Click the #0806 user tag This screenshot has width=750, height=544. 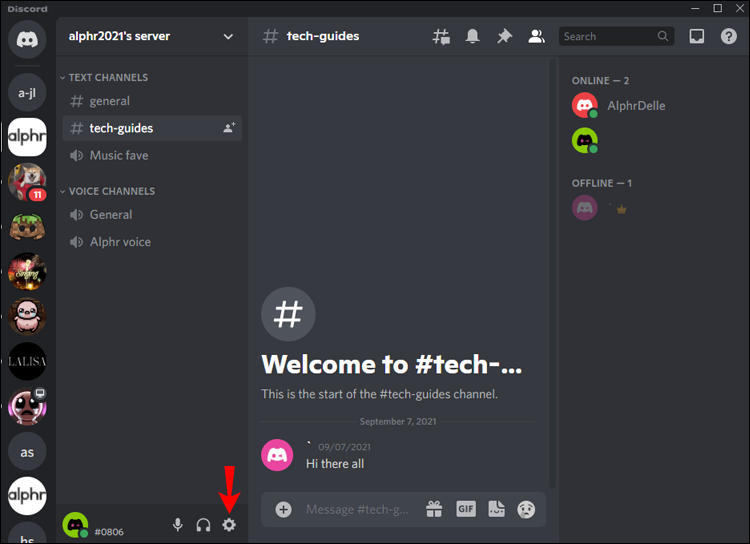click(x=109, y=532)
